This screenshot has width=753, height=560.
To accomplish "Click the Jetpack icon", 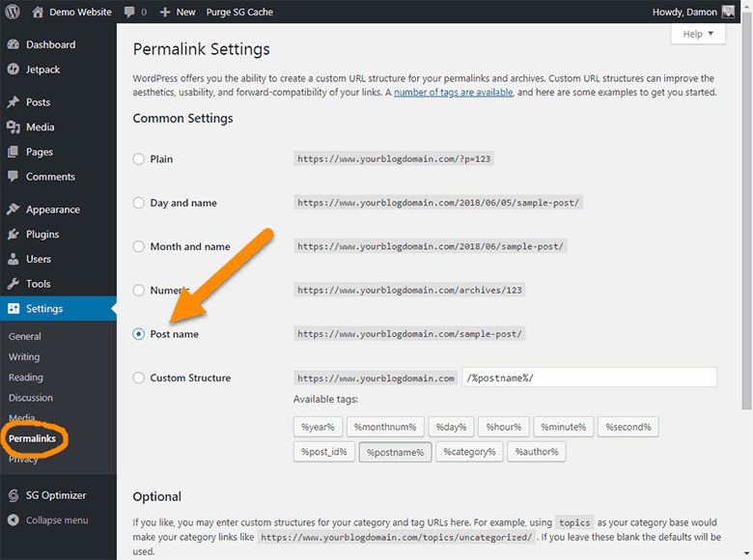I will (14, 70).
